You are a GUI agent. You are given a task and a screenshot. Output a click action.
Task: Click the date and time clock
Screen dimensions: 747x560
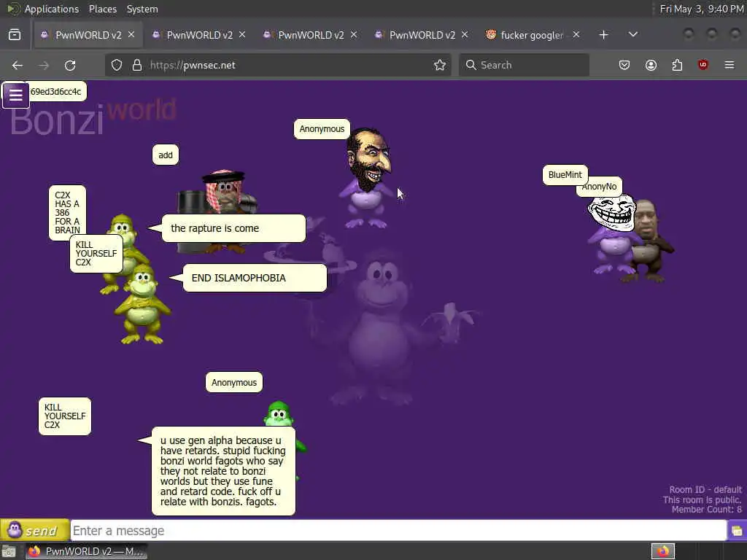tap(701, 9)
